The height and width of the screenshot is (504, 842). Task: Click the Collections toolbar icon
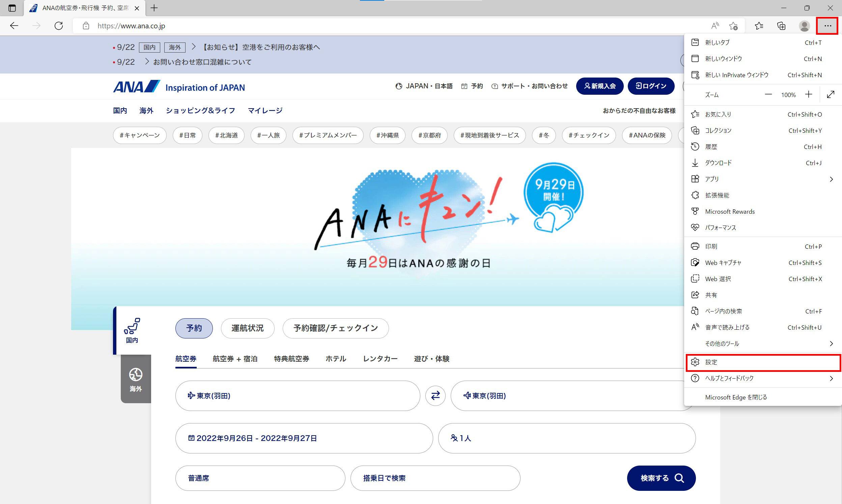pos(781,26)
